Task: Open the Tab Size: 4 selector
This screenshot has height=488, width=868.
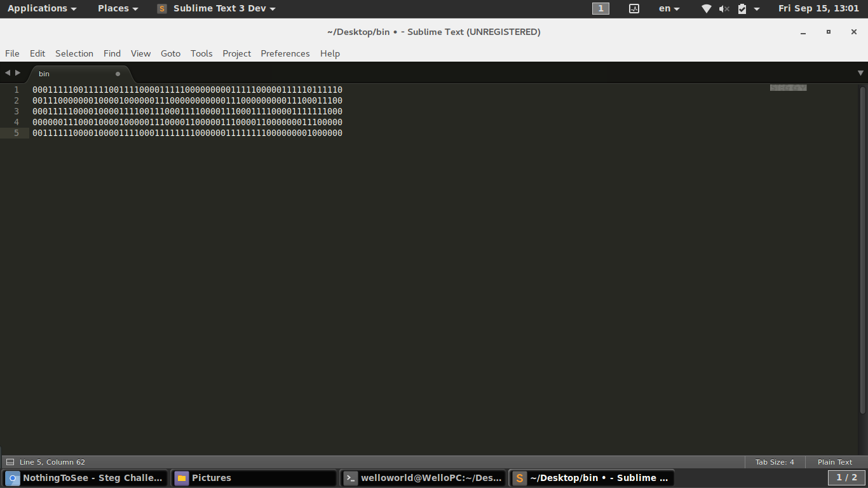Action: click(775, 462)
